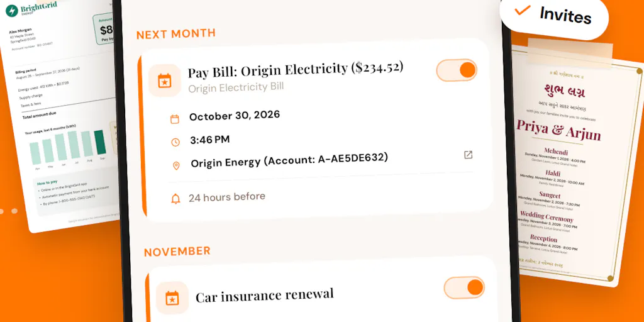Click the Sep bar in usage chart

100,142
